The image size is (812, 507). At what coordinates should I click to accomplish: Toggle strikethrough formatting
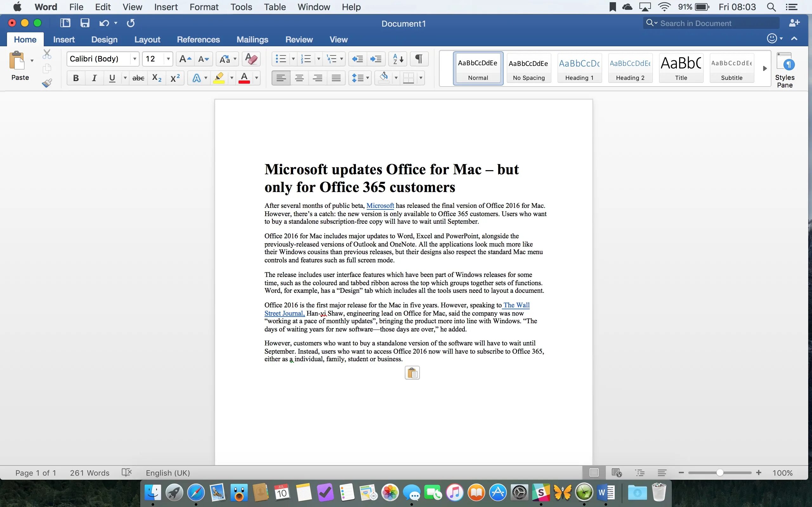pos(138,78)
